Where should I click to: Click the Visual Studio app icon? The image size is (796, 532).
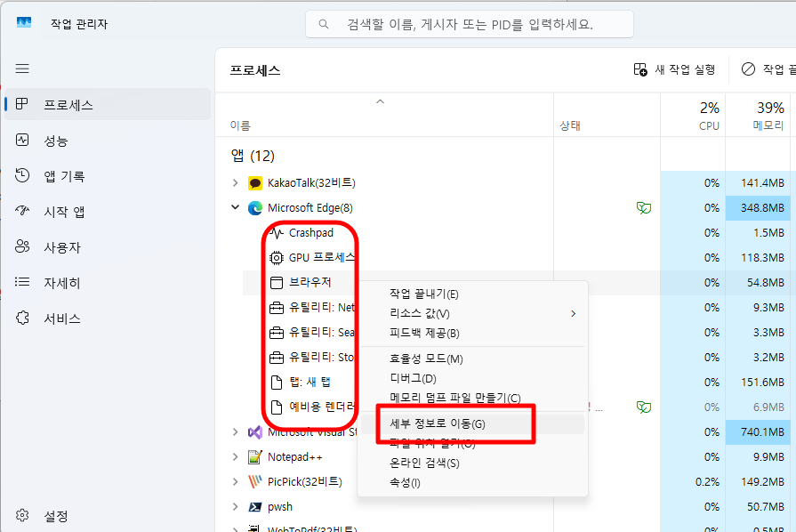pos(255,432)
